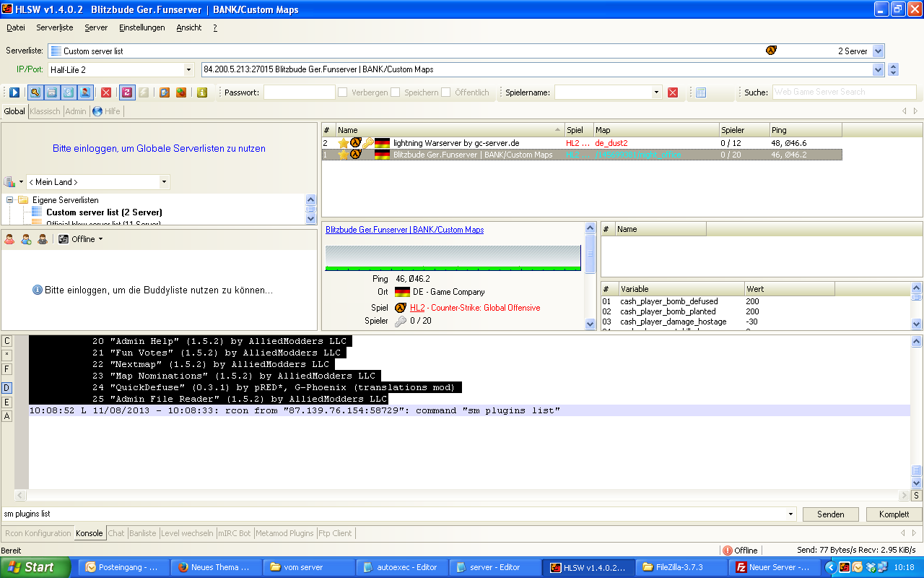Click the red X delete icon in toolbar
The height and width of the screenshot is (578, 924).
106,92
